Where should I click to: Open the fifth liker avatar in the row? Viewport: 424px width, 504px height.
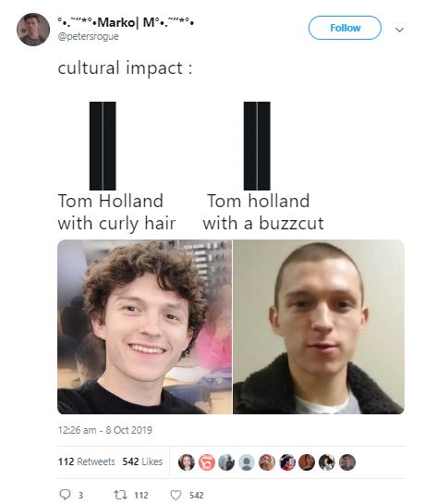[267, 462]
